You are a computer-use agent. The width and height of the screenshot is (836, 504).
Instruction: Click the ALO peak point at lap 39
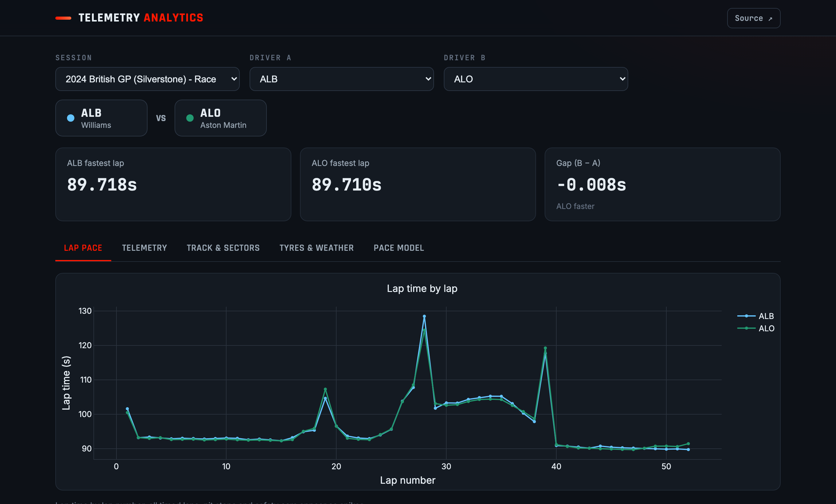[x=545, y=348]
